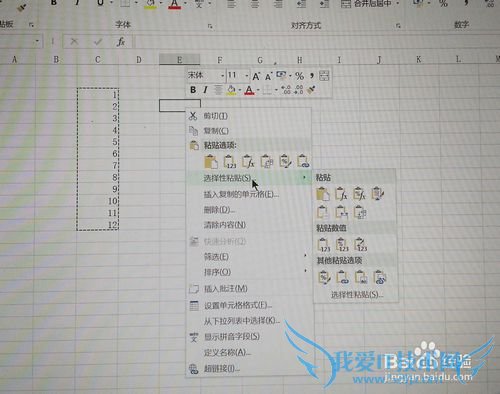Viewport: 500px width, 394px height.
Task: Click decrease decimal icon in mini toolbar
Action: click(x=299, y=89)
